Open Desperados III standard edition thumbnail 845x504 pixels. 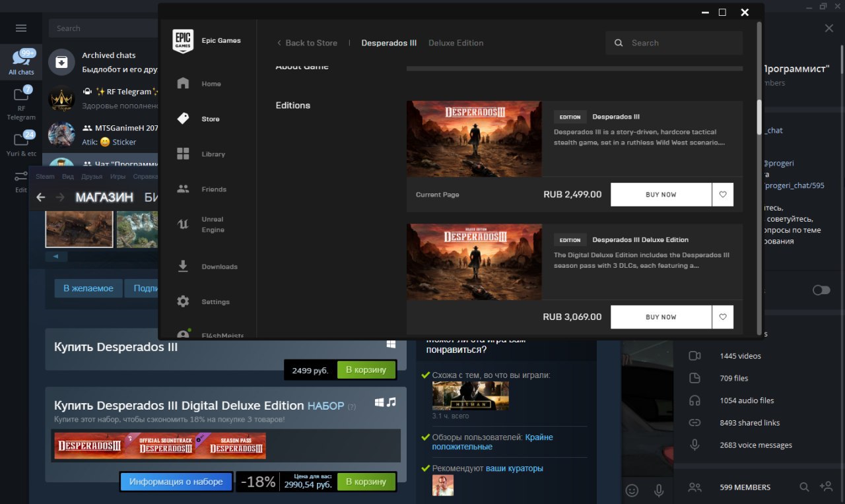(474, 139)
